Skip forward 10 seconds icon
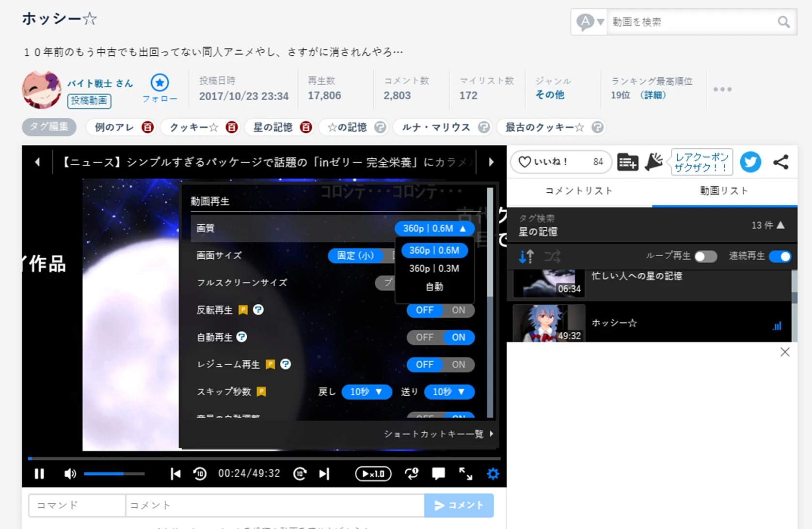The width and height of the screenshot is (812, 529). (300, 473)
